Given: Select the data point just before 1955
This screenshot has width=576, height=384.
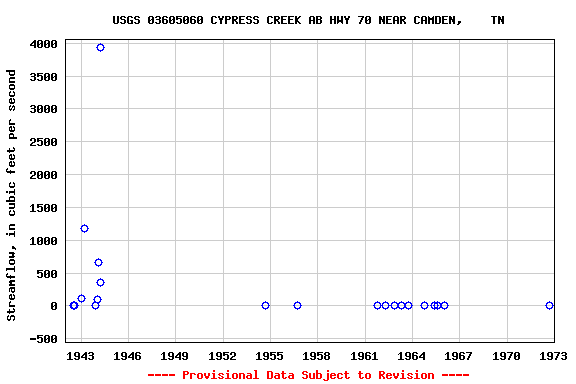Looking at the screenshot, I should click(265, 305).
